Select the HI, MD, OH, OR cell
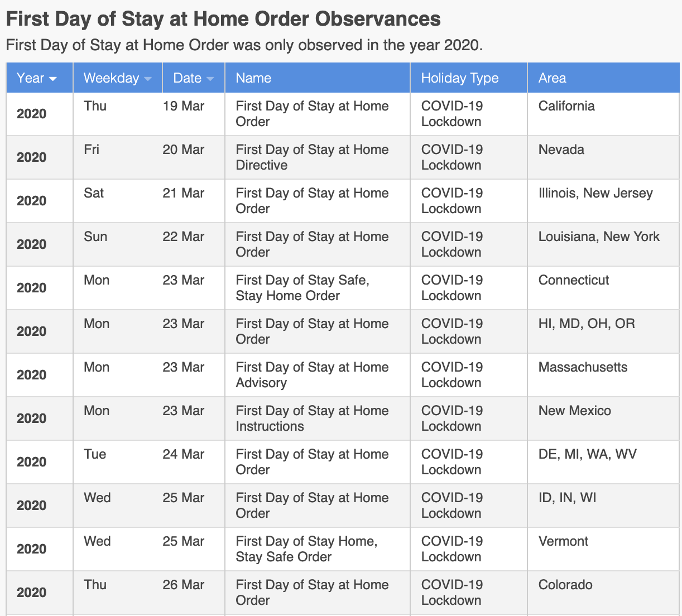Image resolution: width=682 pixels, height=616 pixels. point(586,324)
